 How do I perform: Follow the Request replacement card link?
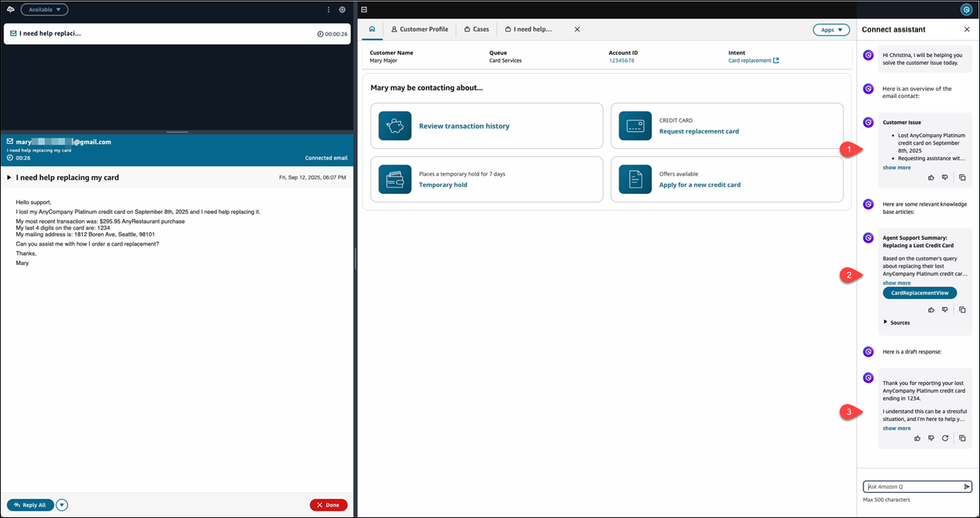tap(699, 131)
